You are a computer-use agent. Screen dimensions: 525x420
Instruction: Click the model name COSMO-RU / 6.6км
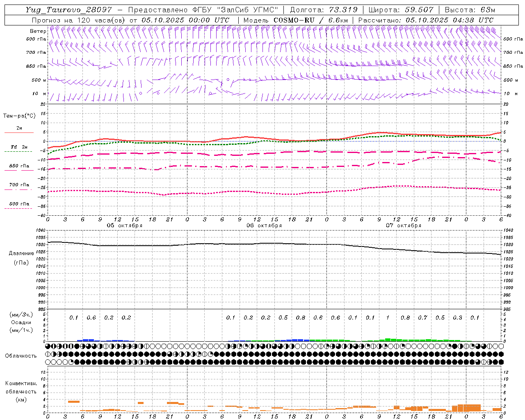[311, 20]
